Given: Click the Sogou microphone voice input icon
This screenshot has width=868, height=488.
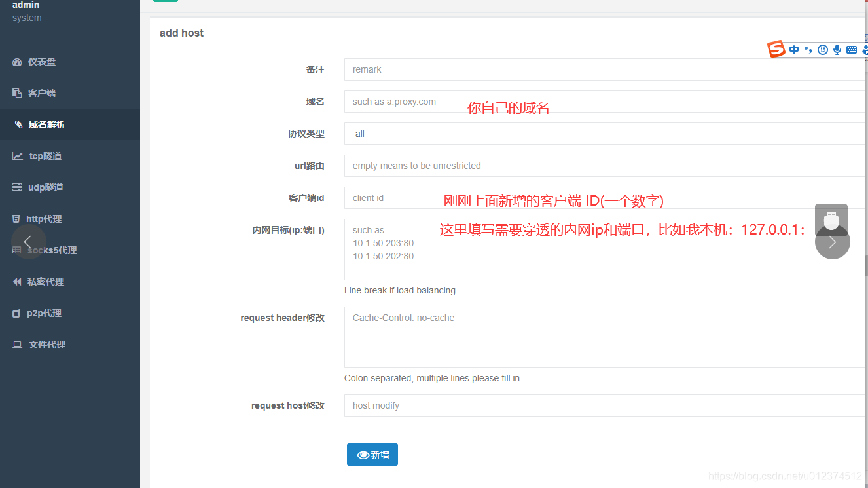Looking at the screenshot, I should point(837,50).
